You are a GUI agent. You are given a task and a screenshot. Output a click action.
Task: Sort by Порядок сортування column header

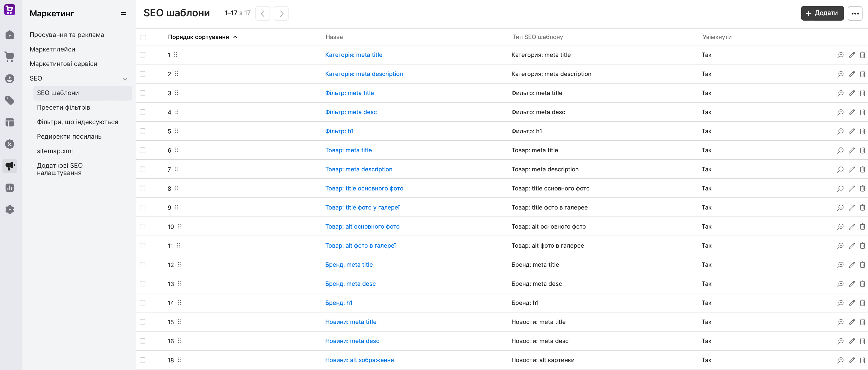pos(198,37)
